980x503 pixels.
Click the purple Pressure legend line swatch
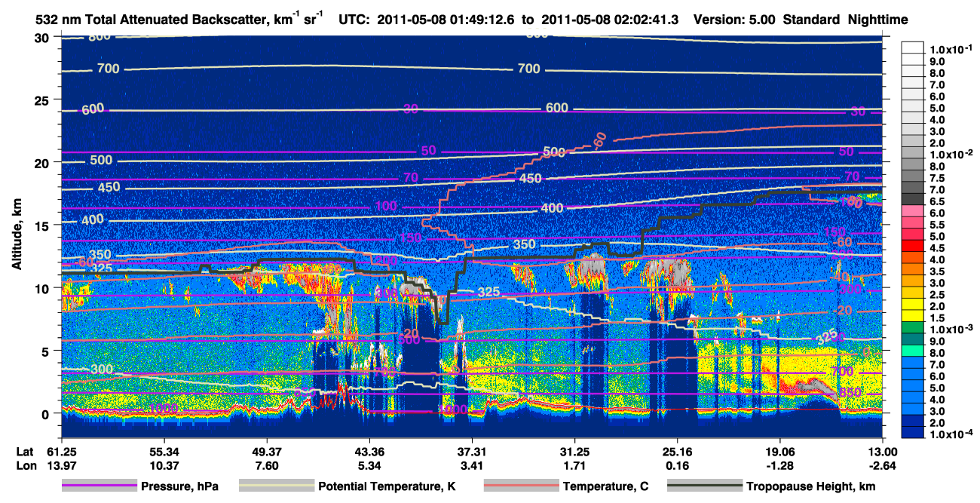(x=99, y=486)
